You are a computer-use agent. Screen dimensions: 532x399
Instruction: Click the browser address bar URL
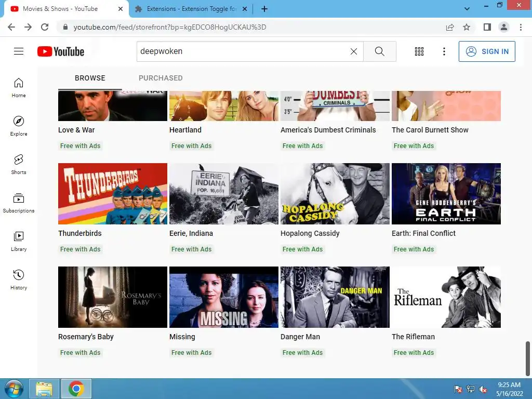(x=170, y=27)
